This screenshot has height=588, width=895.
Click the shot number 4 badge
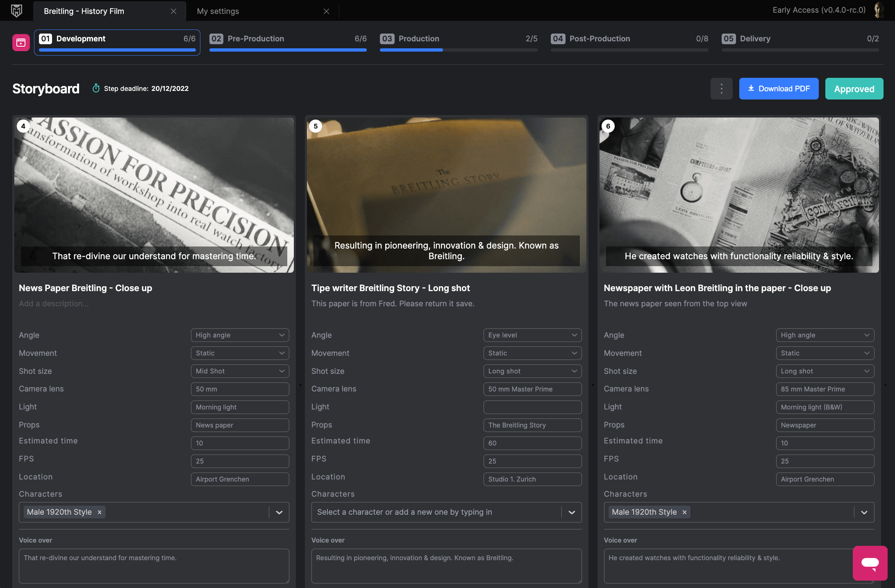(x=23, y=126)
